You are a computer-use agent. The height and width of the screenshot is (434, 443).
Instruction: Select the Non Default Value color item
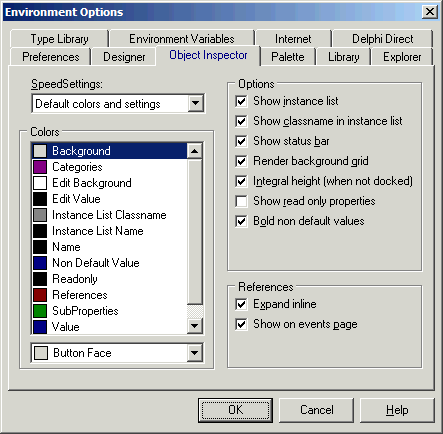[110, 263]
